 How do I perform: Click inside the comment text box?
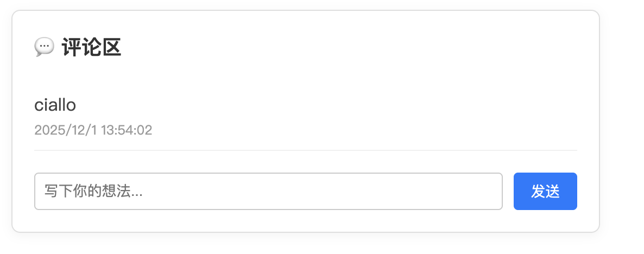[268, 191]
